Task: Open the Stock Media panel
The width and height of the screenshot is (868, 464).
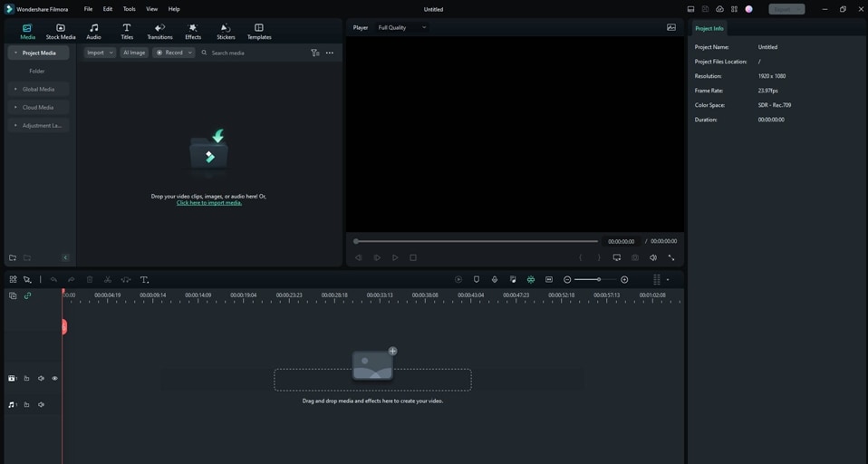Action: click(x=61, y=32)
